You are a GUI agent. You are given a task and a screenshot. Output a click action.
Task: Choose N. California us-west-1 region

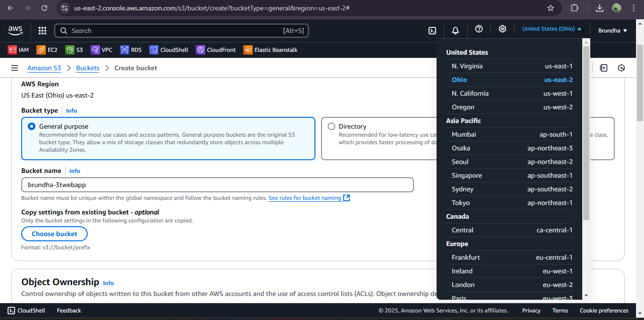pyautogui.click(x=512, y=93)
